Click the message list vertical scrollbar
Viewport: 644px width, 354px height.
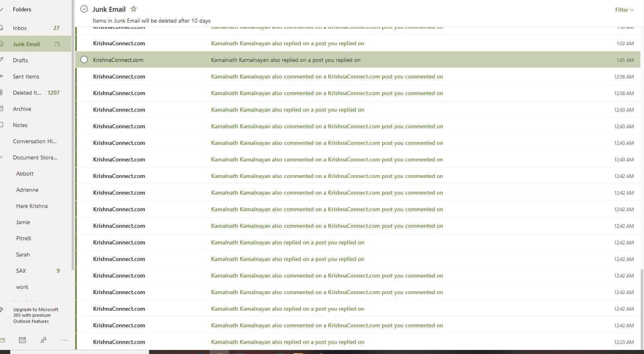[642, 309]
